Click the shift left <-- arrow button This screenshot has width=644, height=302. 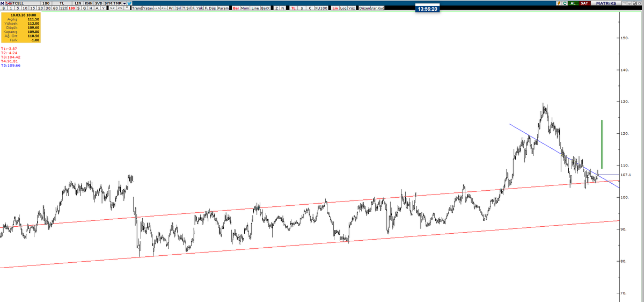[164, 9]
